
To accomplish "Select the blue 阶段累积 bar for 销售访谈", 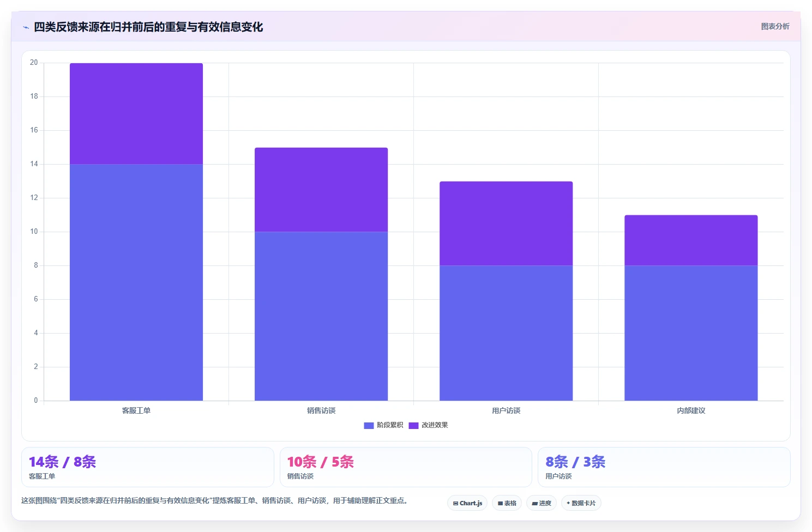I will 321,316.
